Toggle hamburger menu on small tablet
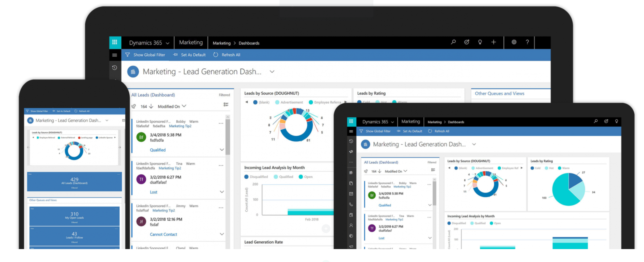The width and height of the screenshot is (644, 262). (351, 131)
